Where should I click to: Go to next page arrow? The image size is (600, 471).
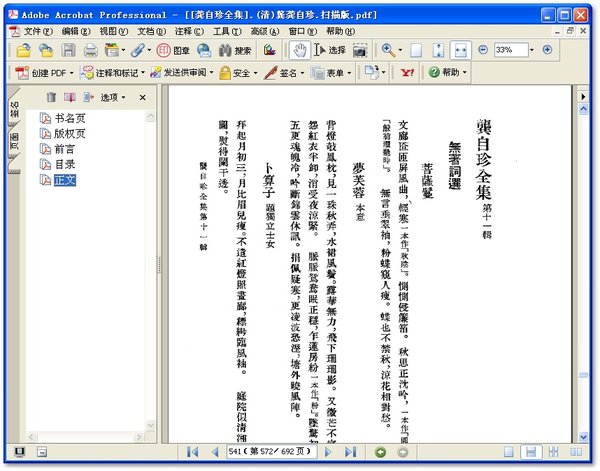tap(328, 452)
